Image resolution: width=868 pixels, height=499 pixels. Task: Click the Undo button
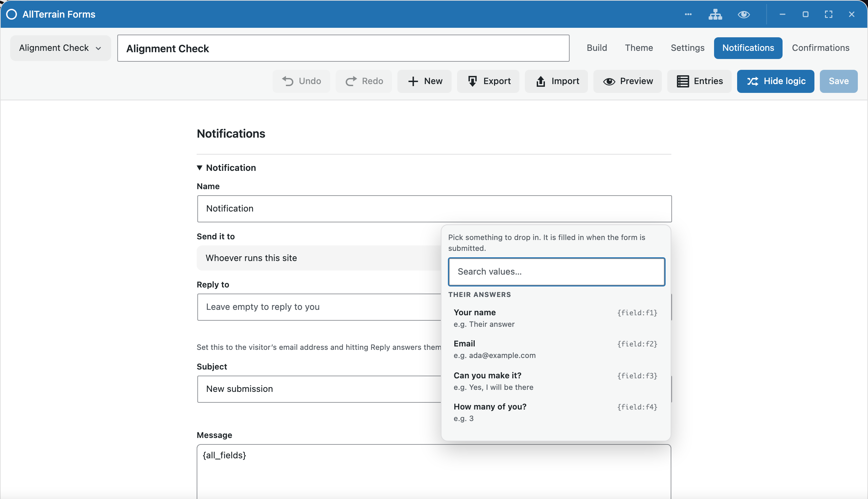[301, 81]
